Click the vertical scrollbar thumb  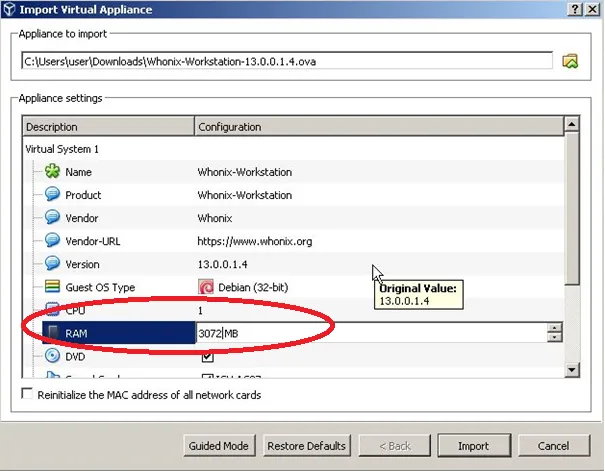pos(571,208)
